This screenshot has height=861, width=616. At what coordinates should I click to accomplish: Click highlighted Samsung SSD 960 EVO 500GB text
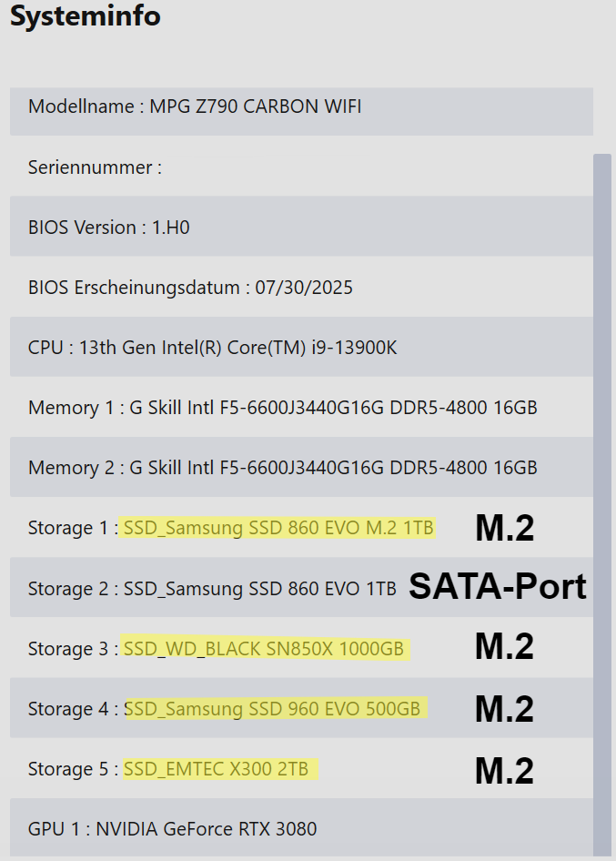pyautogui.click(x=273, y=709)
